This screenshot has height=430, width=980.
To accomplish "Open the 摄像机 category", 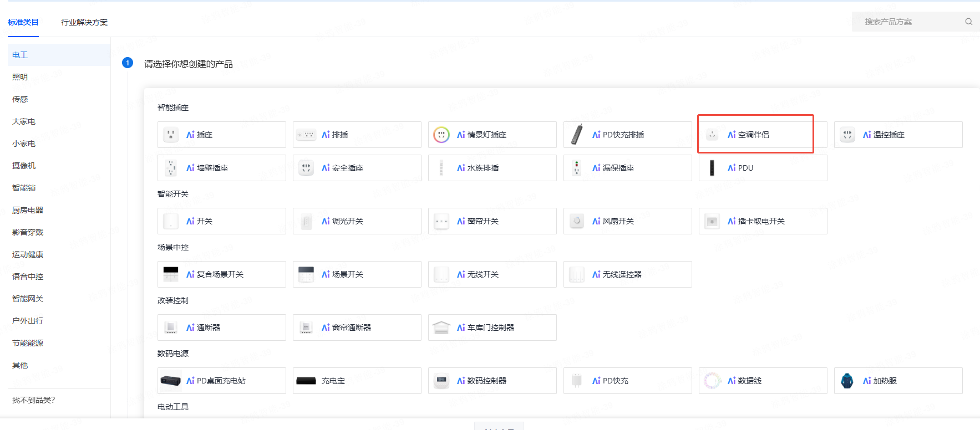I will 59,166.
